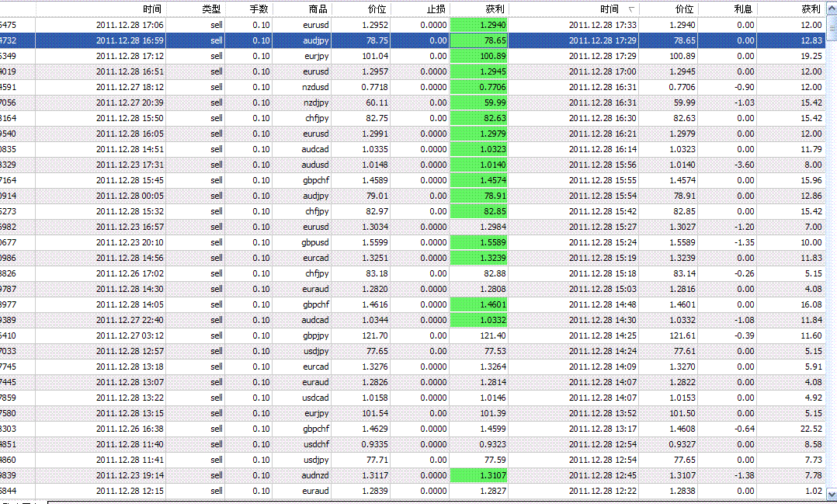Click close price 121.61

682,335
